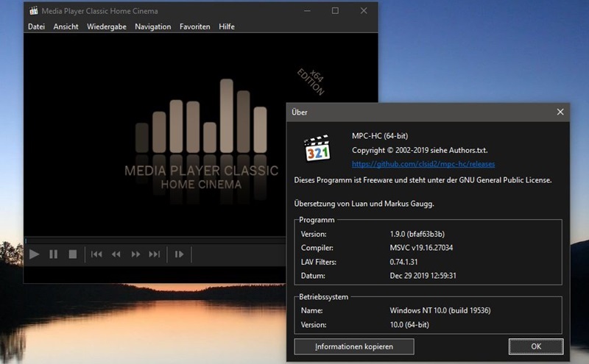The image size is (589, 364).
Task: Click the compiler value MSVC v19.16.27034
Action: pos(421,248)
